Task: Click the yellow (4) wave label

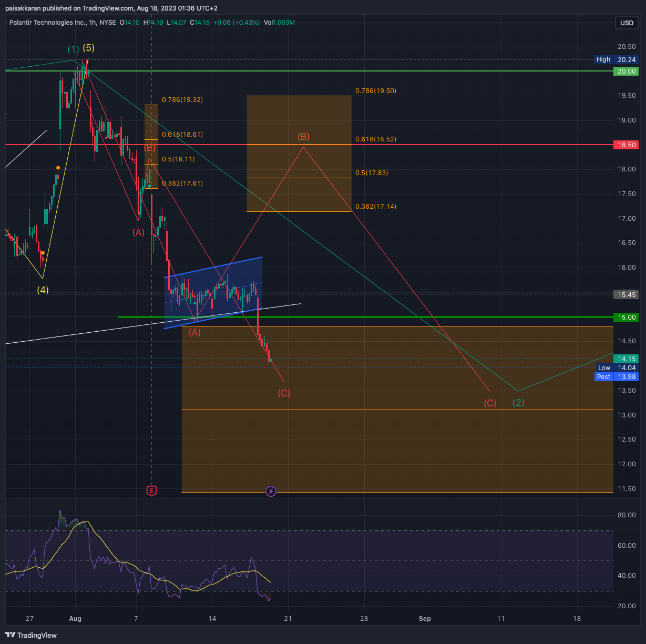Action: [43, 290]
